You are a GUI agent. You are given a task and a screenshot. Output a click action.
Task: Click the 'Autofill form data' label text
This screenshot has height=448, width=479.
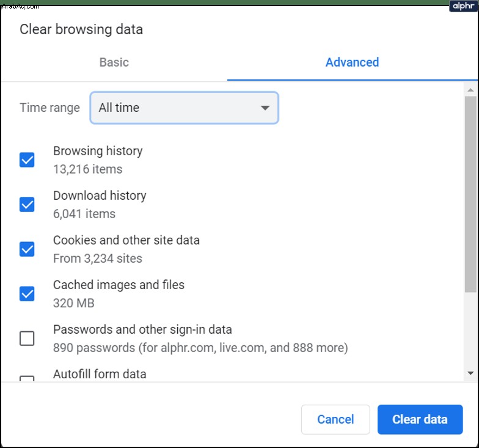(x=100, y=374)
